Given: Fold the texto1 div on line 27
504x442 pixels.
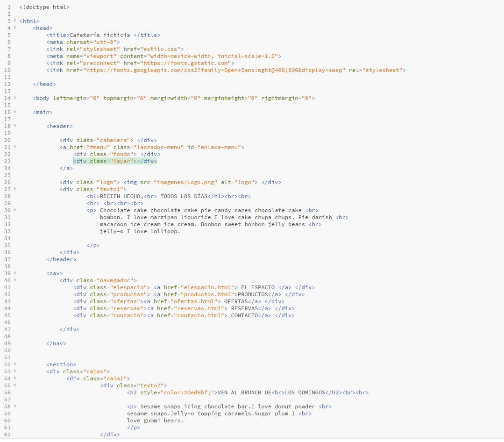Looking at the screenshot, I should (15, 189).
